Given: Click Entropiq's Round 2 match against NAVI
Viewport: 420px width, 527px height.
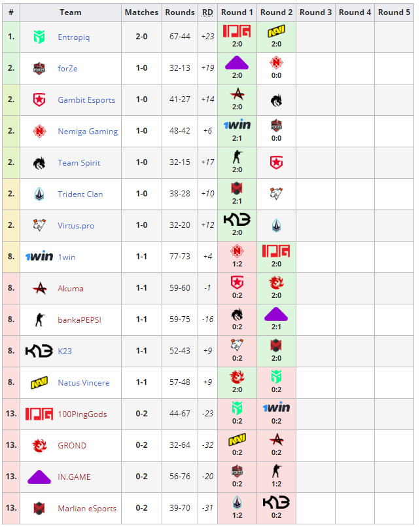Looking at the screenshot, I should 276,37.
